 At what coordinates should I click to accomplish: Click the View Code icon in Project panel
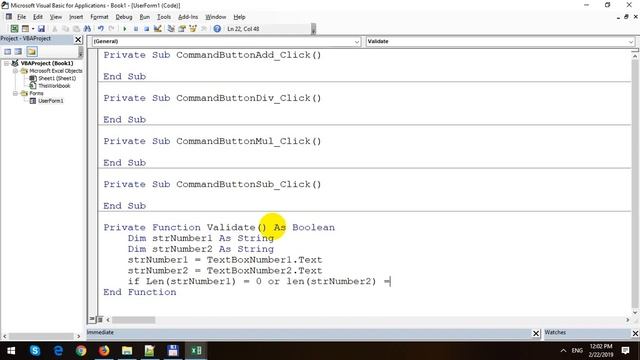point(7,51)
